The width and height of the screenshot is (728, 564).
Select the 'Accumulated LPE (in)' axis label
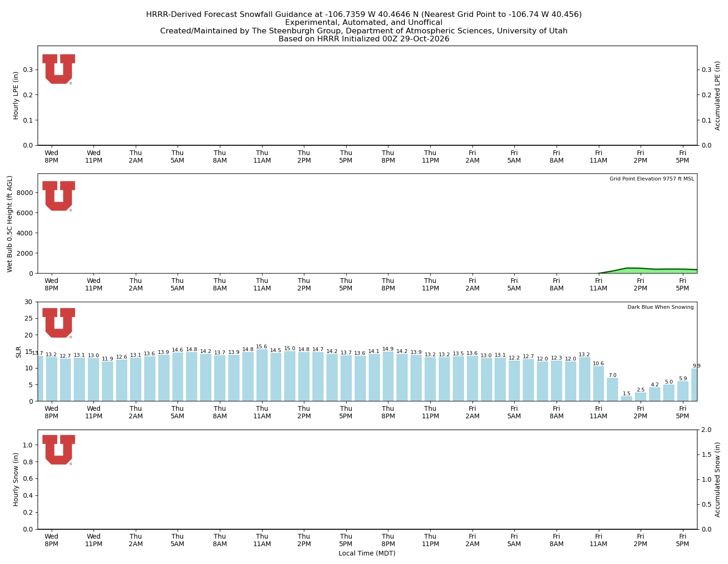point(718,95)
